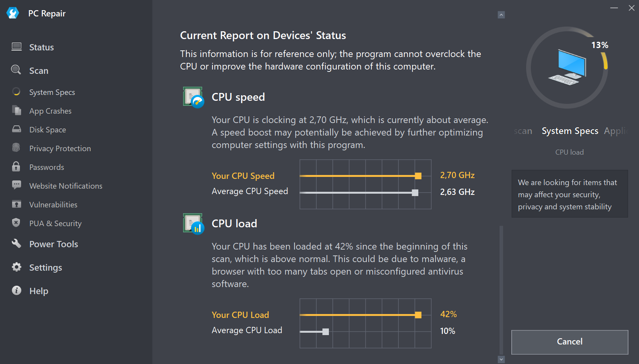639x364 pixels.
Task: Click the Privacy Protection fingerprint icon
Action: 16,148
